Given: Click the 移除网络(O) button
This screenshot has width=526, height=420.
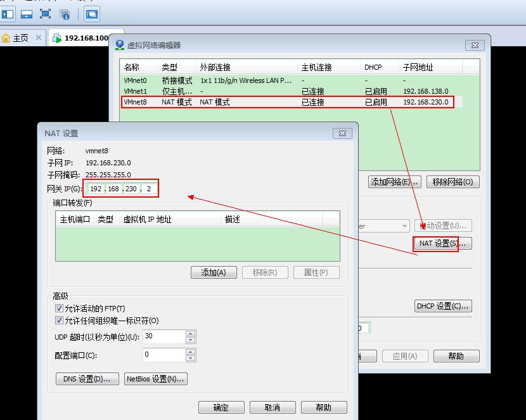Looking at the screenshot, I should point(452,182).
